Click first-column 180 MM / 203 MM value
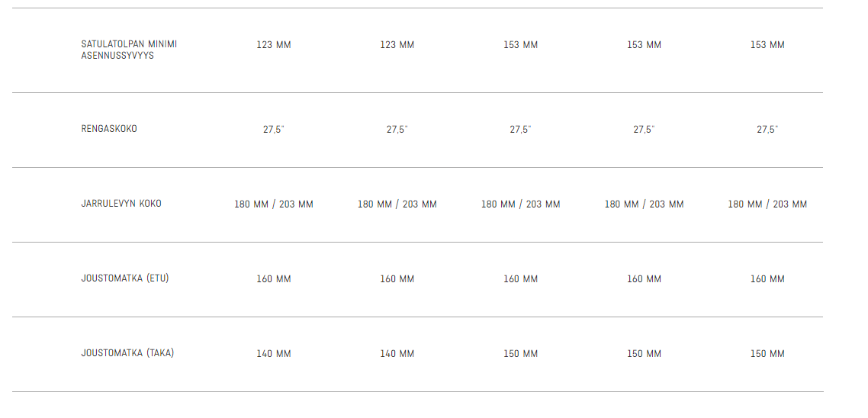Screen dimensions: 868x418 [274, 204]
